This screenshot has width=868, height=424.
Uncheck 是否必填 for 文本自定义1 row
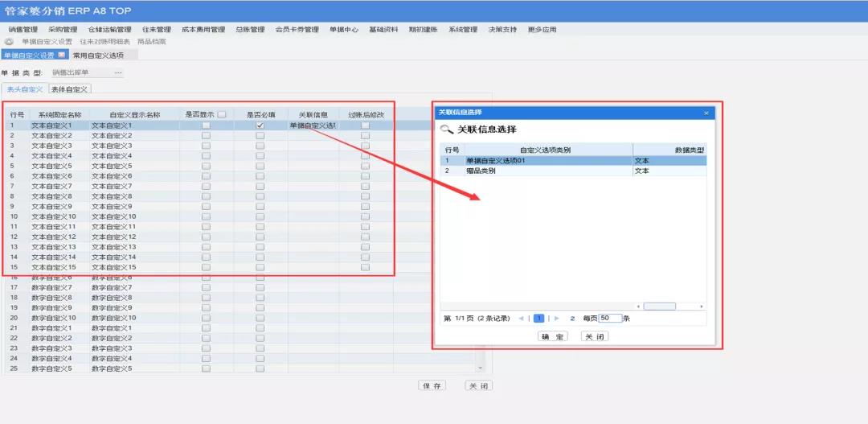tap(260, 126)
